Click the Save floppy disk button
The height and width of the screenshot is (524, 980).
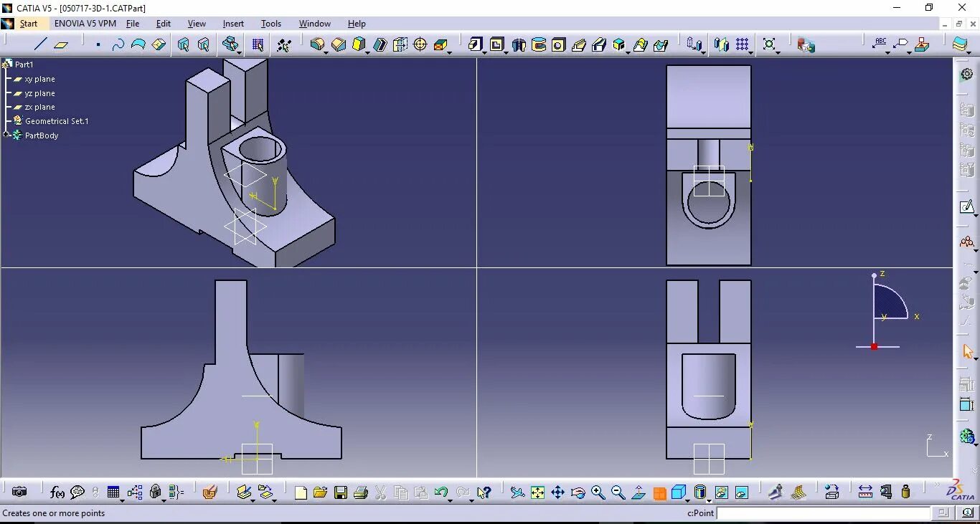point(341,492)
